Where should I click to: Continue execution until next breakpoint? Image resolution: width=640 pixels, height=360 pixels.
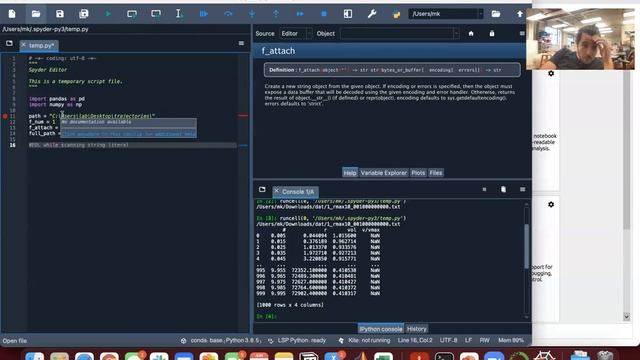(300, 14)
